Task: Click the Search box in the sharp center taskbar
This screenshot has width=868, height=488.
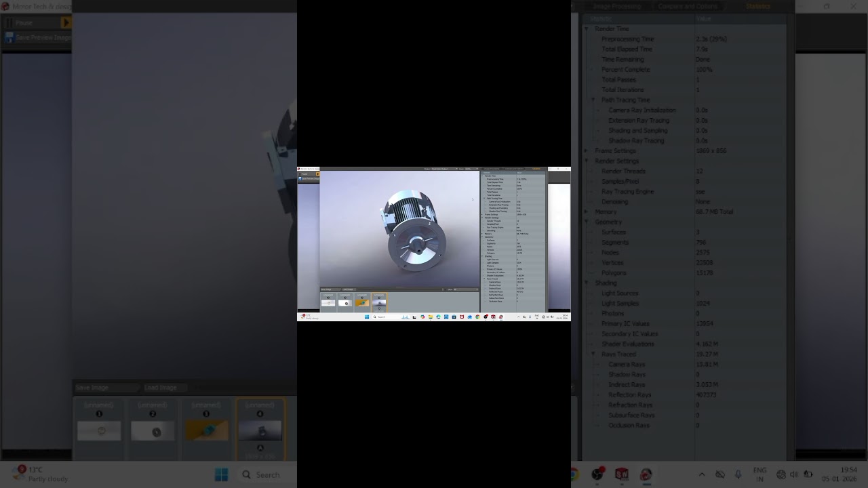Action: pyautogui.click(x=391, y=317)
